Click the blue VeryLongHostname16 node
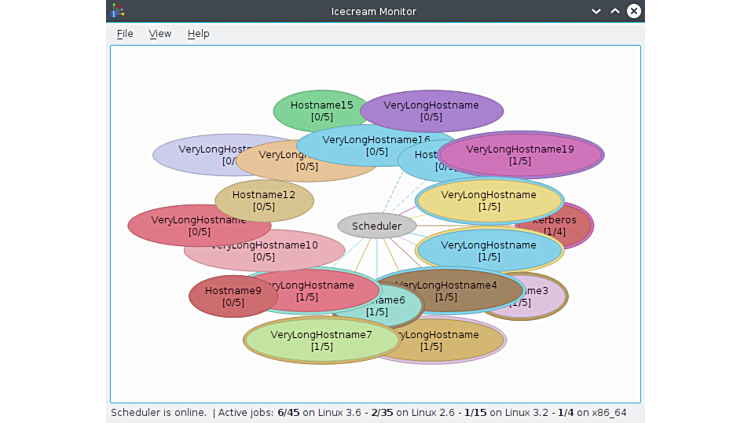752x423 pixels. coord(376,146)
